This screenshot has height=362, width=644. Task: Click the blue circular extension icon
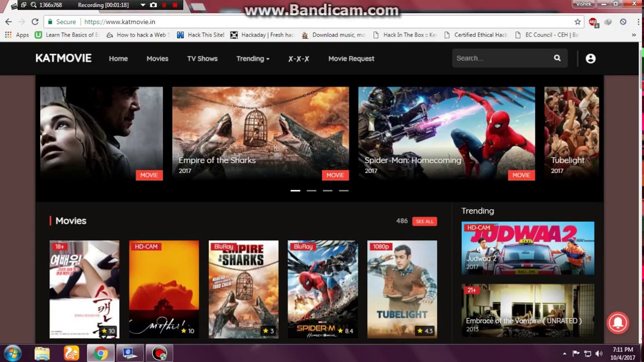623,22
